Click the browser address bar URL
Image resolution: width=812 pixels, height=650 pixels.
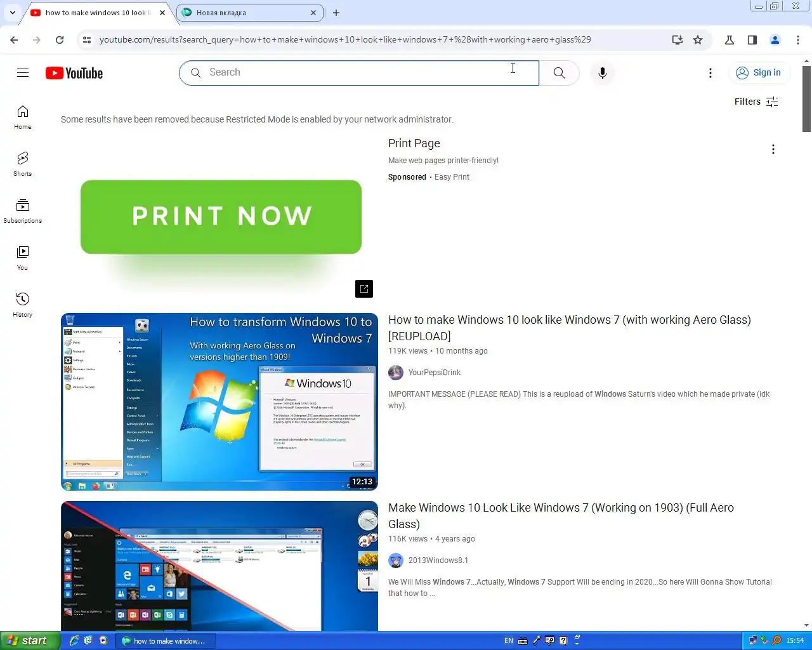[345, 39]
